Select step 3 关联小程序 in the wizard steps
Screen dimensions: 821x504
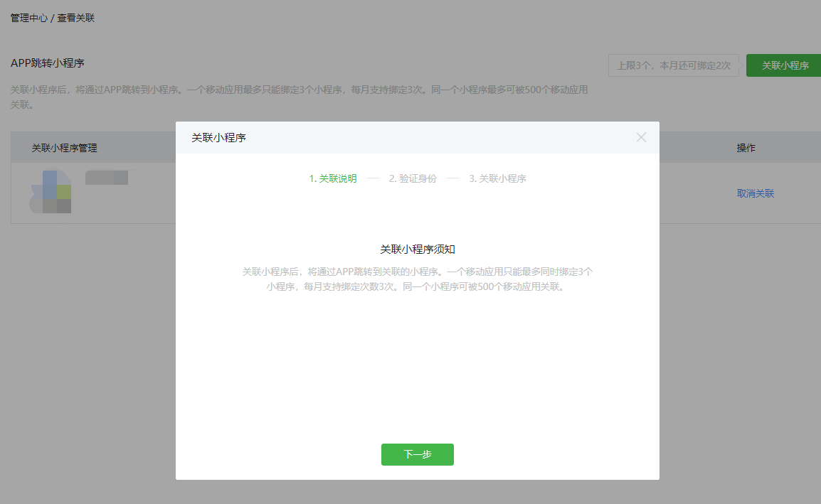497,178
